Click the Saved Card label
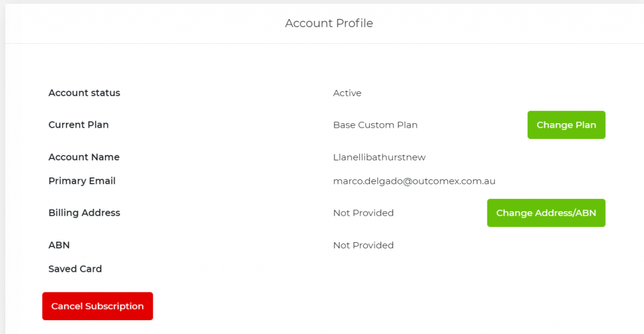Image resolution: width=644 pixels, height=334 pixels. click(x=75, y=269)
